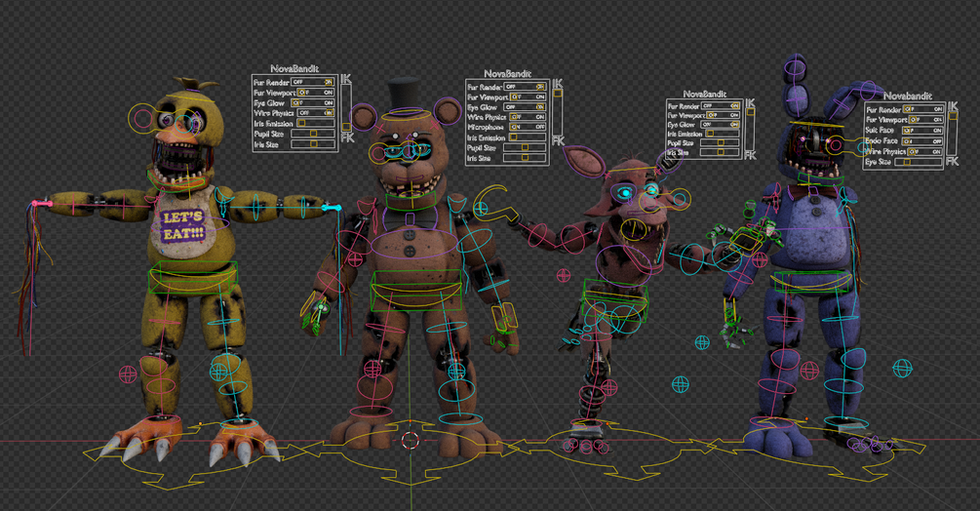The height and width of the screenshot is (511, 980).
Task: Toggle Endo Face in Bonnie's rig panel
Action: click(922, 140)
